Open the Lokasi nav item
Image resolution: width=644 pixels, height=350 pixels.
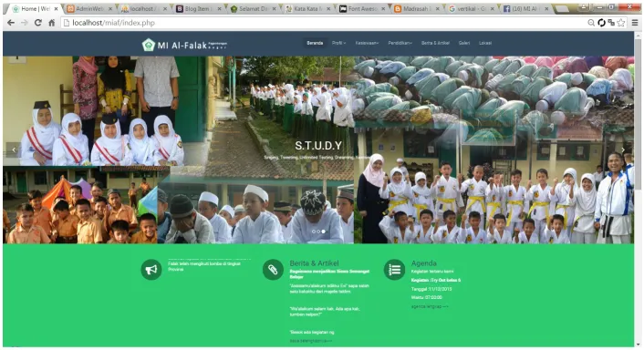[485, 43]
